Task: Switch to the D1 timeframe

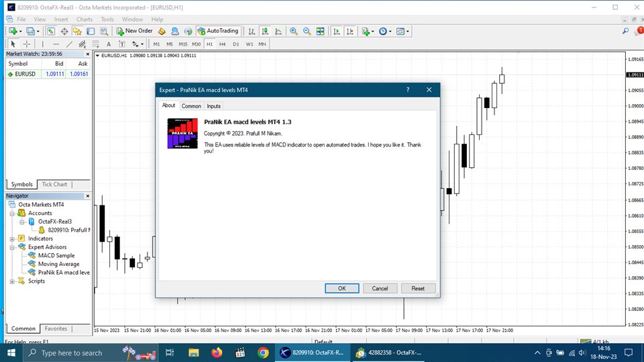Action: [x=235, y=44]
